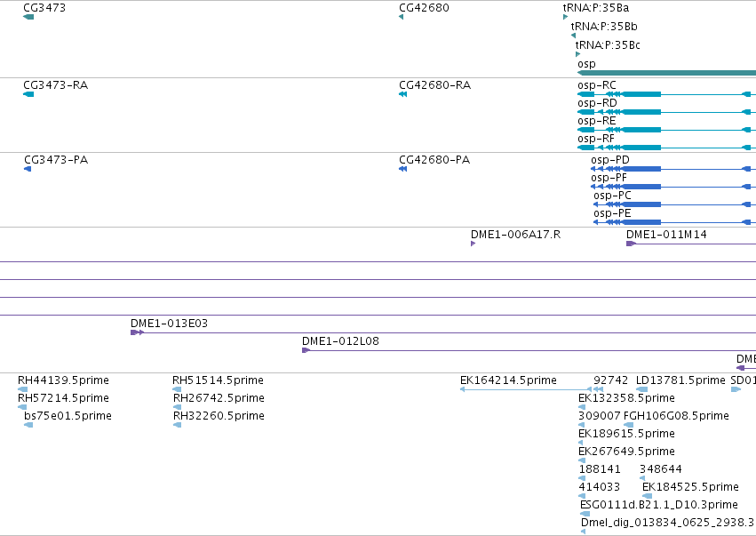
Task: Click the LD13781.5prime EST label
Action: (680, 380)
